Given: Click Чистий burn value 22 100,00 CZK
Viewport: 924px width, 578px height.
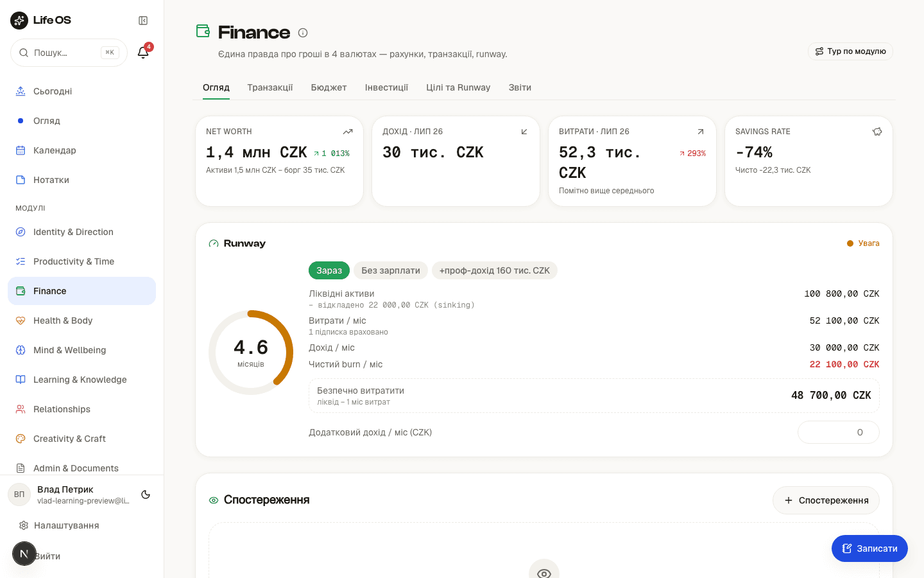Looking at the screenshot, I should (x=844, y=364).
